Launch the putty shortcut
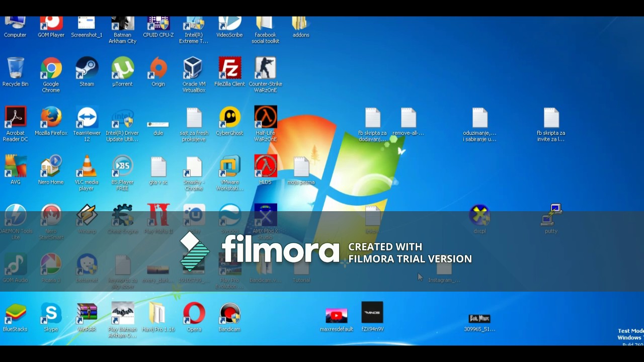The image size is (644, 362). coord(551,215)
